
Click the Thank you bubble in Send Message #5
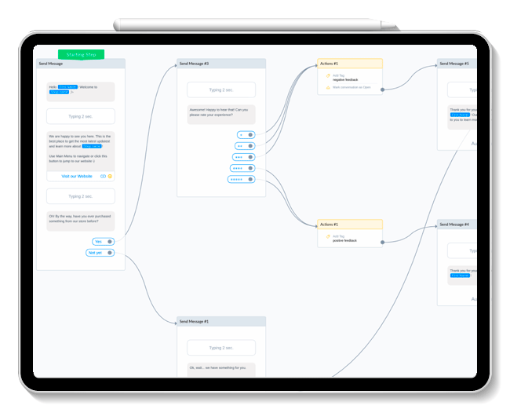click(x=462, y=117)
